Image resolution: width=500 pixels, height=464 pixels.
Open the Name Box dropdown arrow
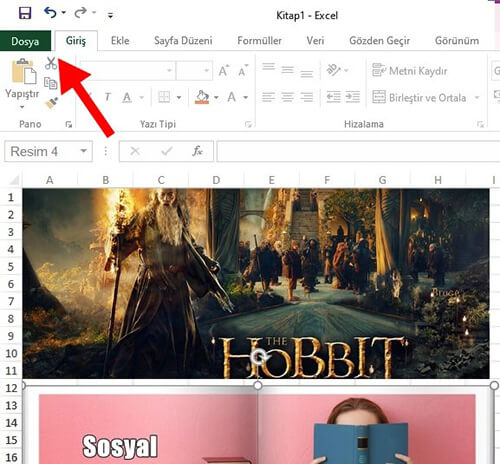[84, 151]
